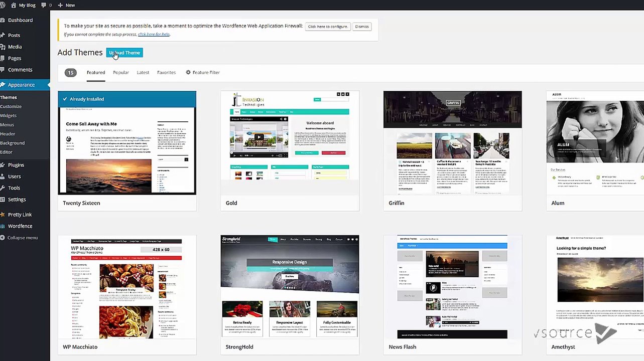Select the StrongHold theme thumbnail
This screenshot has width=644, height=361.
(x=290, y=287)
